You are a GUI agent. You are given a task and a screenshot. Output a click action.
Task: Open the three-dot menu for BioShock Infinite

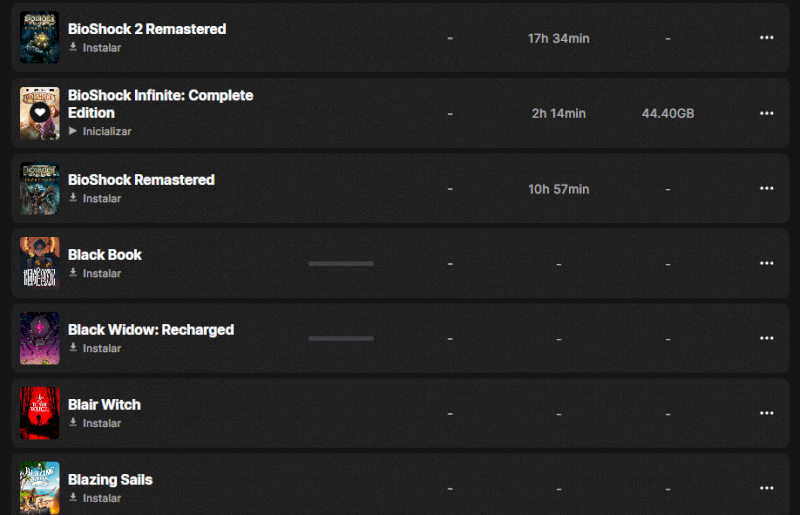[767, 113]
